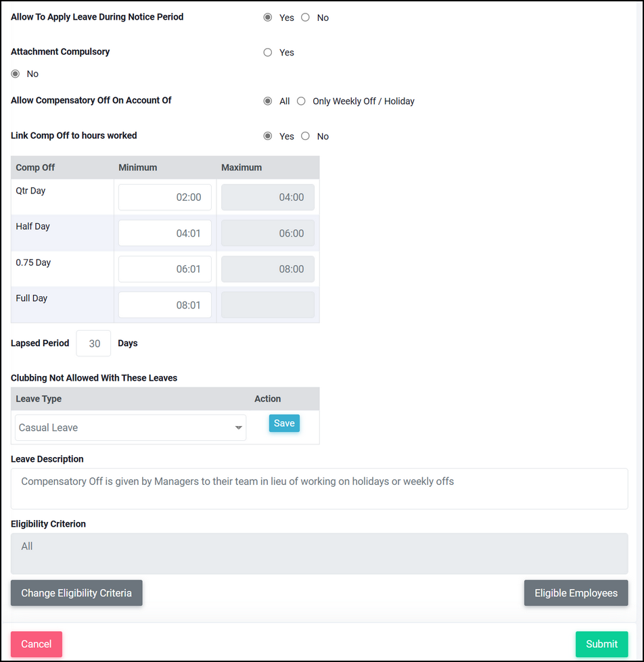644x662 pixels.
Task: Choose Only Weekly Off / Holiday option
Action: point(301,101)
